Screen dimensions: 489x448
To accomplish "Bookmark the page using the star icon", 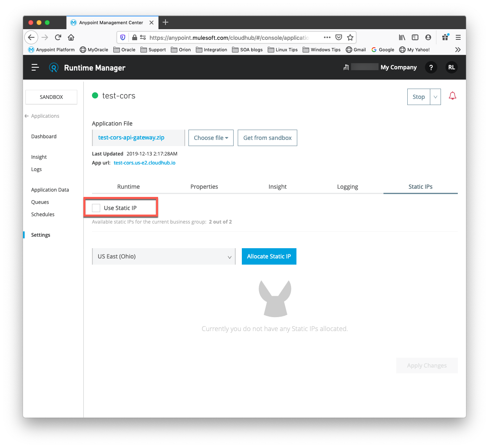I will pyautogui.click(x=350, y=37).
